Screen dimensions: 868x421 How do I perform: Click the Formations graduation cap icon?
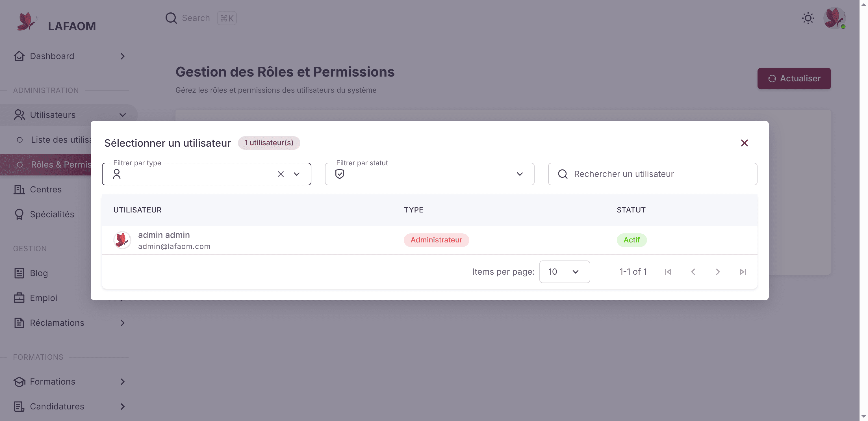[x=19, y=381]
